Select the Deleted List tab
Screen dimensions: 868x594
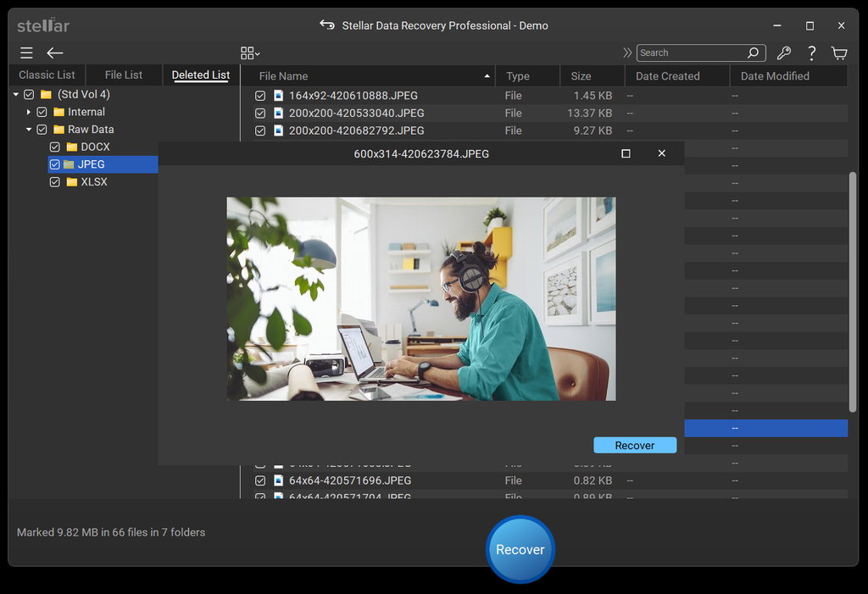click(200, 75)
